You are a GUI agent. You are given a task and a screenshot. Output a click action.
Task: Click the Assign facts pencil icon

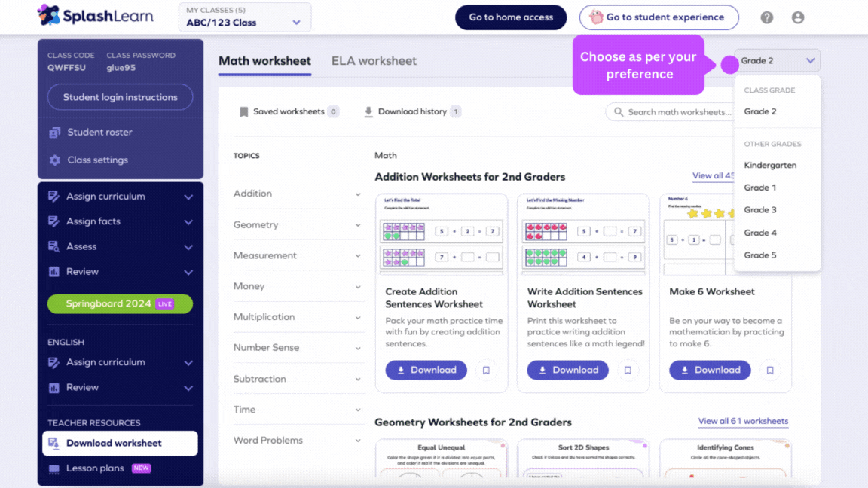53,221
